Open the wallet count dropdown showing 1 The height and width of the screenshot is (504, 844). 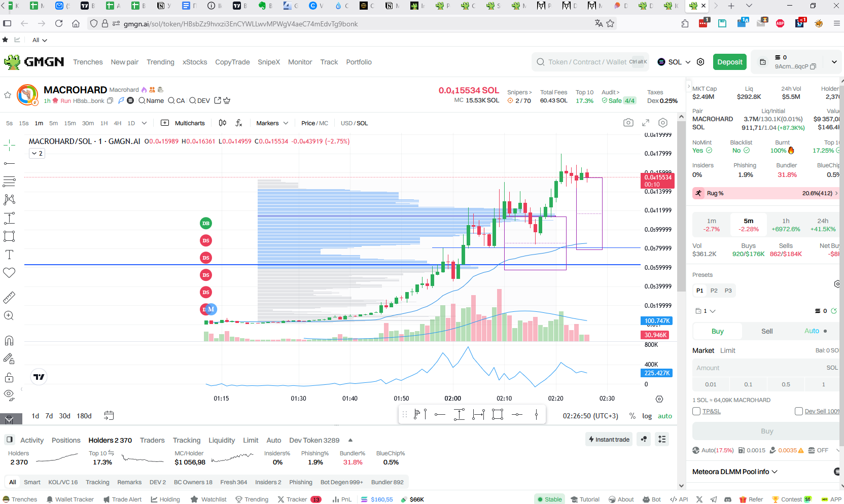click(706, 311)
